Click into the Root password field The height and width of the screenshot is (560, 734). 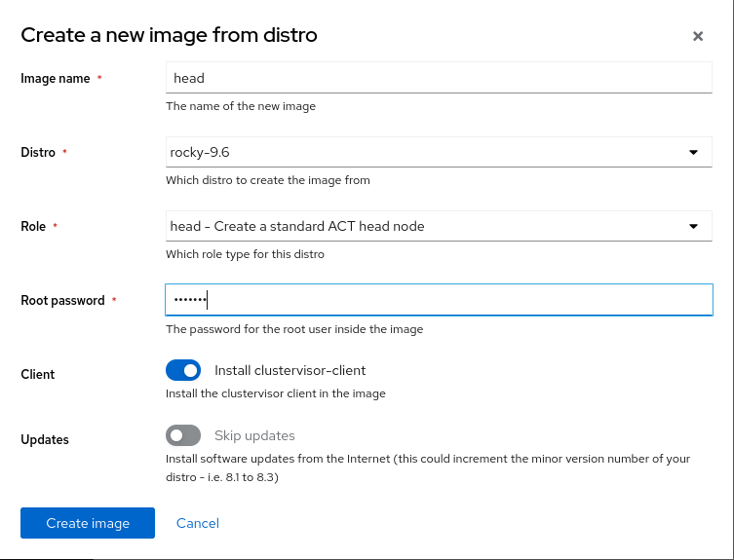pos(439,300)
